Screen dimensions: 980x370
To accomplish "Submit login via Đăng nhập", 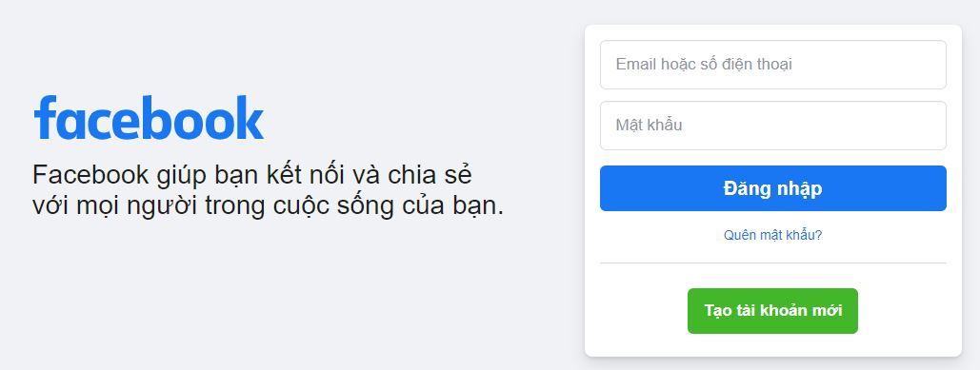I will point(773,188).
